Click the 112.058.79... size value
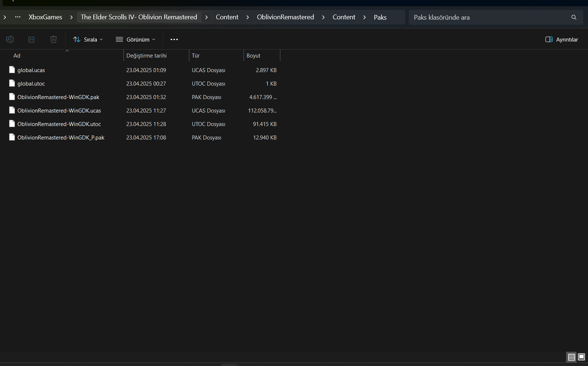 pyautogui.click(x=262, y=111)
